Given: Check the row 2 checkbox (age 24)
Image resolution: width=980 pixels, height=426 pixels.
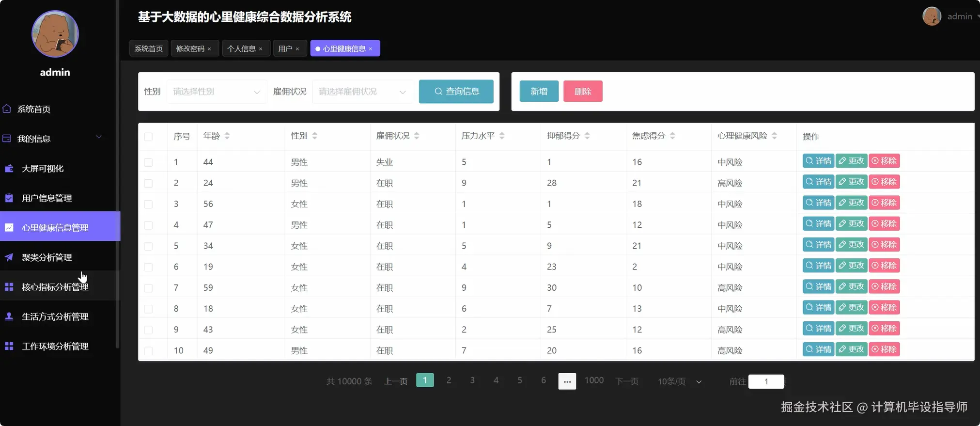Looking at the screenshot, I should pyautogui.click(x=148, y=183).
